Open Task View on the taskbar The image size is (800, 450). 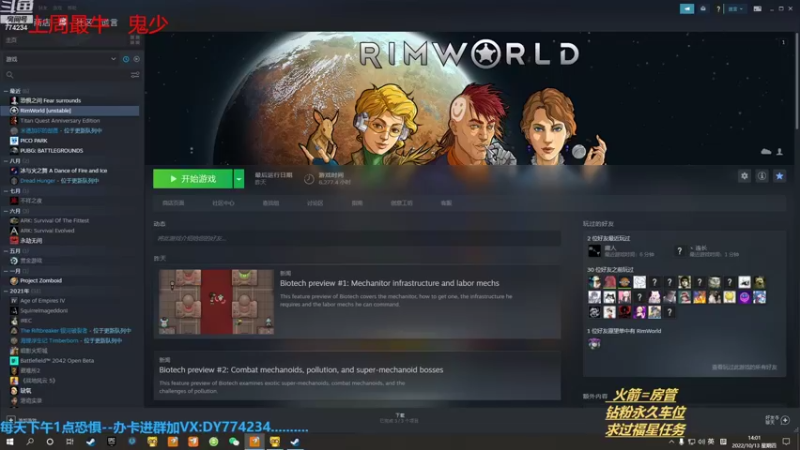coord(70,442)
